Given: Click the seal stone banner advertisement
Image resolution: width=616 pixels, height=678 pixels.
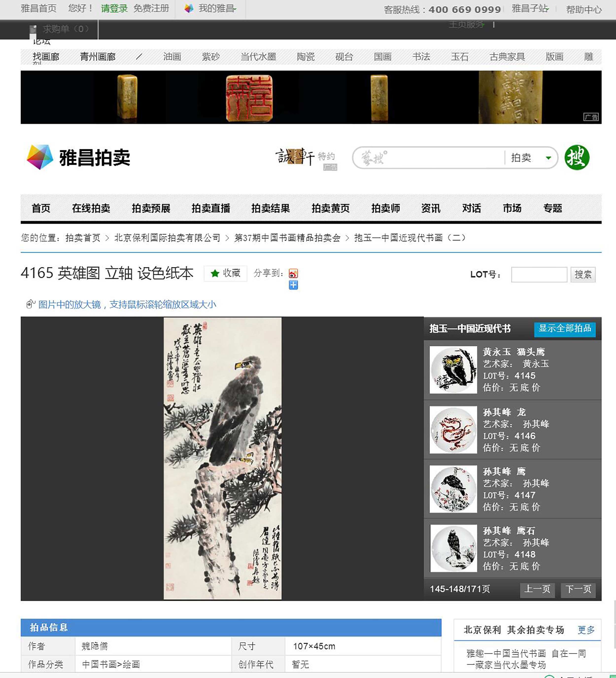Looking at the screenshot, I should tap(311, 97).
